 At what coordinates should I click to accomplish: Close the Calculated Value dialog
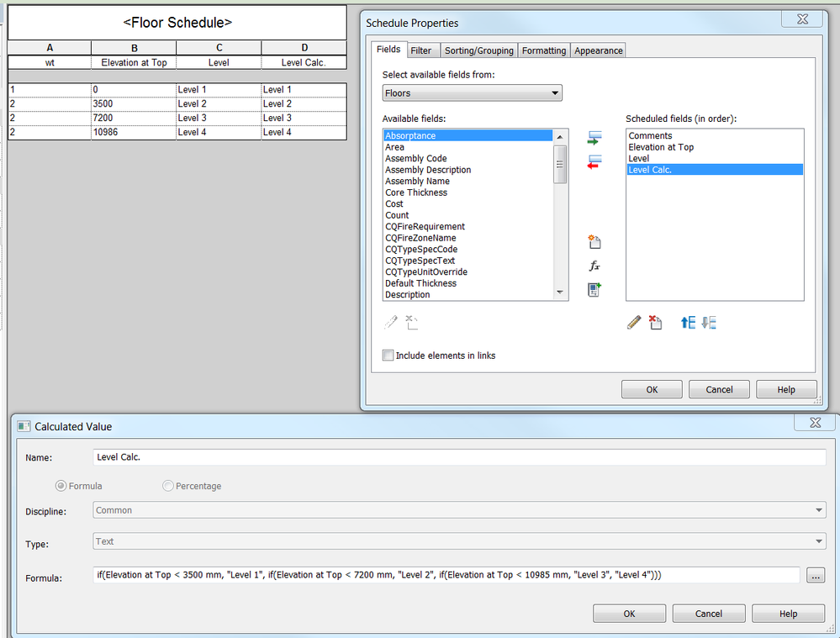(x=815, y=423)
